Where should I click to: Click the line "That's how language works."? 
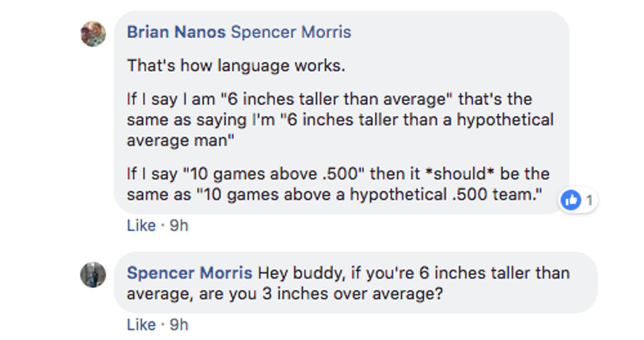point(236,66)
